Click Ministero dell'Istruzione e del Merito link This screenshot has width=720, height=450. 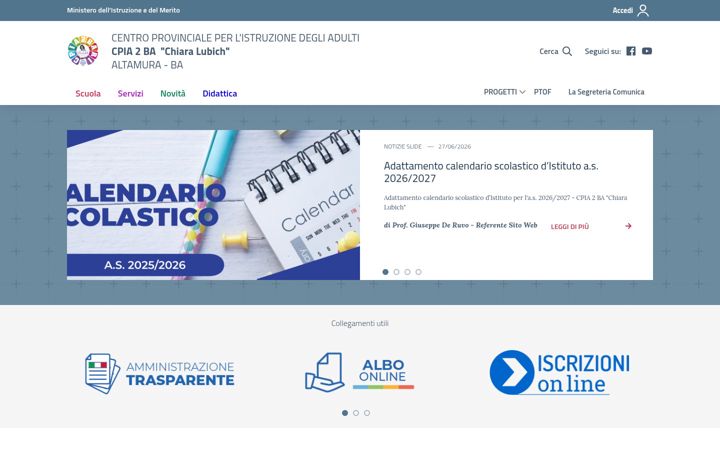pos(124,10)
